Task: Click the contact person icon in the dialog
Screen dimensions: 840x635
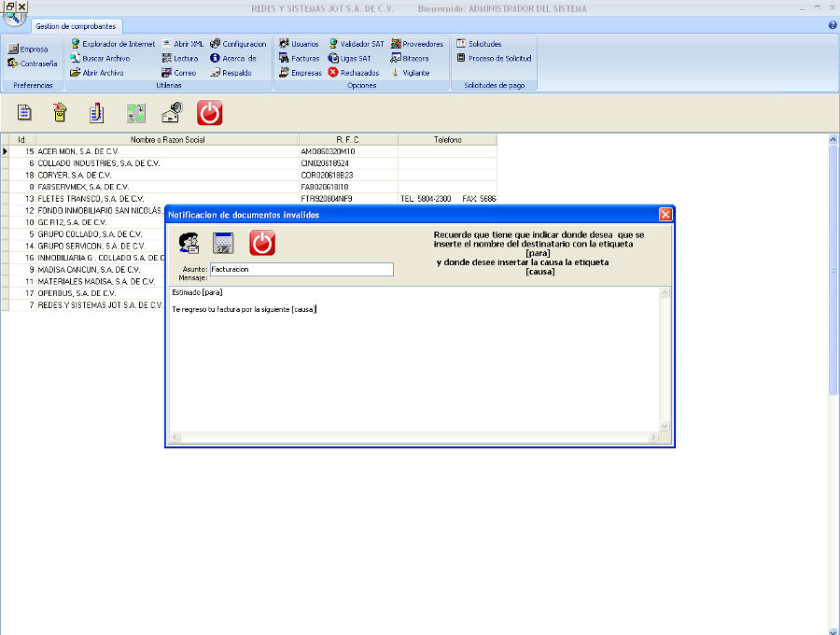Action: coord(189,243)
